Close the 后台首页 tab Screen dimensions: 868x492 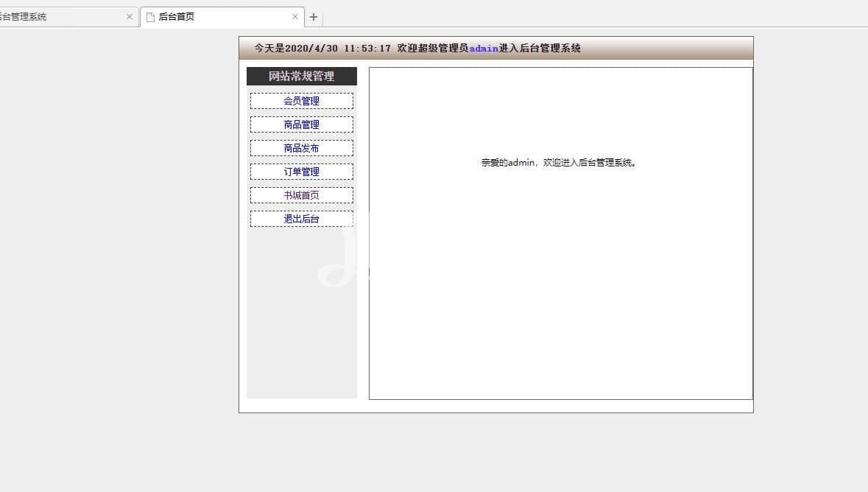click(295, 17)
